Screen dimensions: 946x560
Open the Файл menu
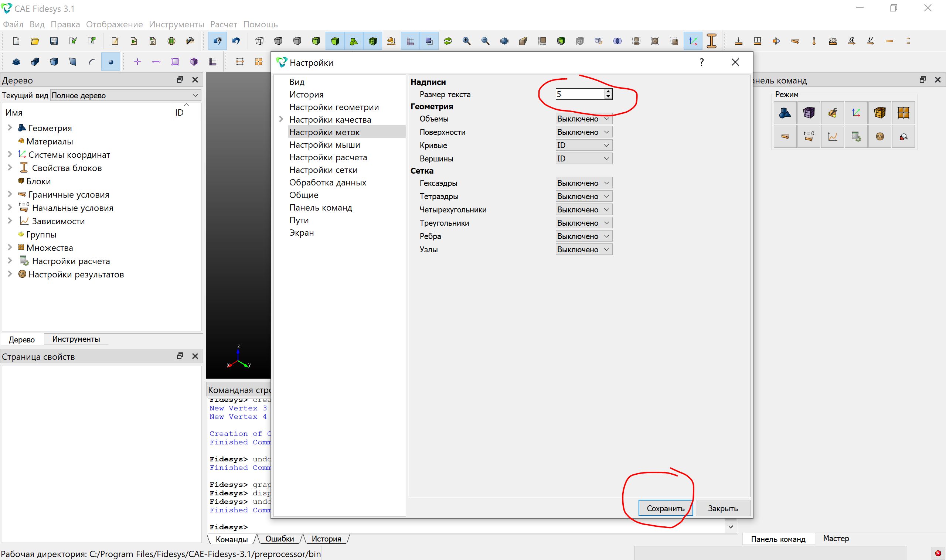click(13, 24)
